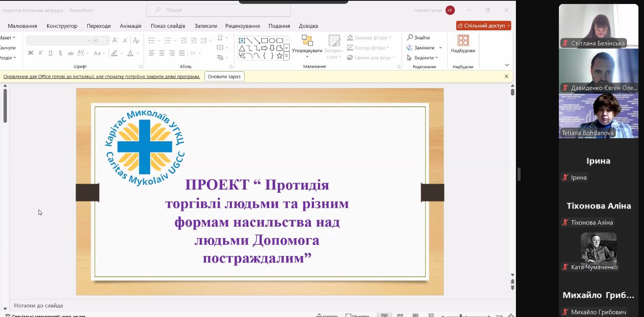The image size is (644, 317).
Task: Increase font size with the large A icon
Action: click(x=115, y=40)
